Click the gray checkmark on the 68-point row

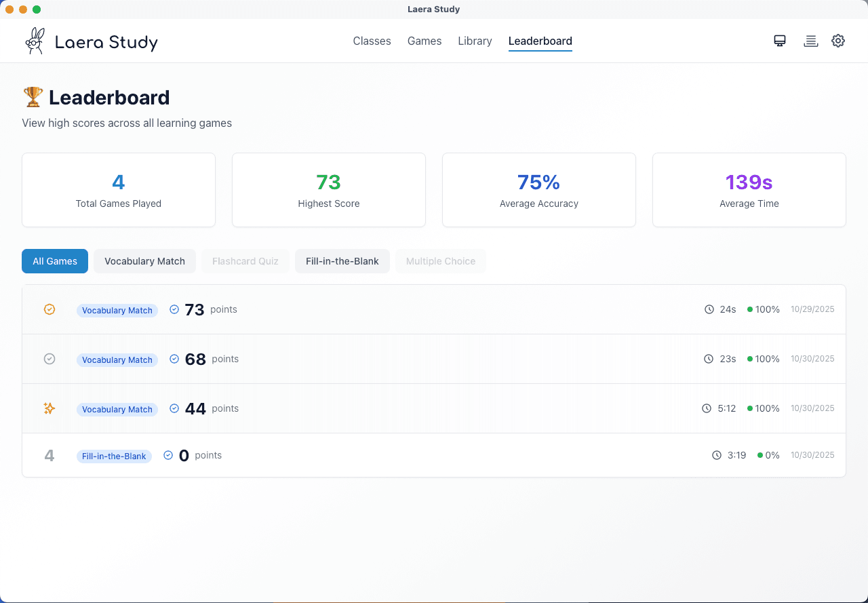[49, 359]
